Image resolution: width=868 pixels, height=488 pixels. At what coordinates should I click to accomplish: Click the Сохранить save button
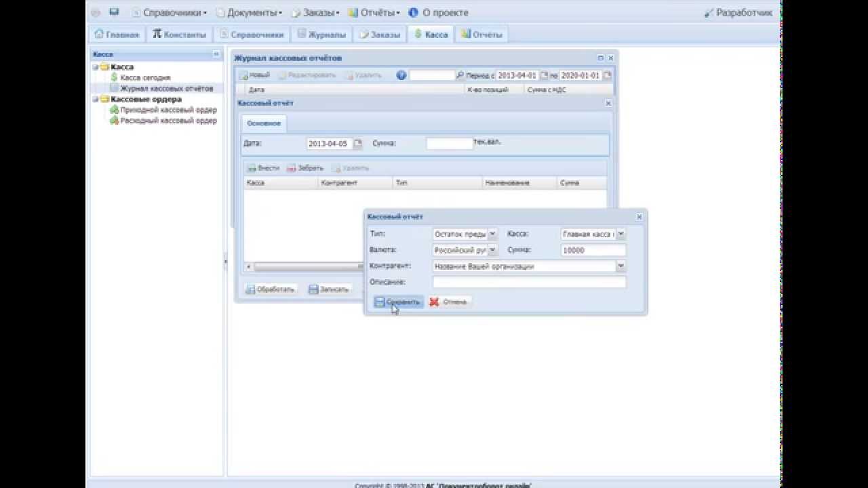click(x=398, y=302)
